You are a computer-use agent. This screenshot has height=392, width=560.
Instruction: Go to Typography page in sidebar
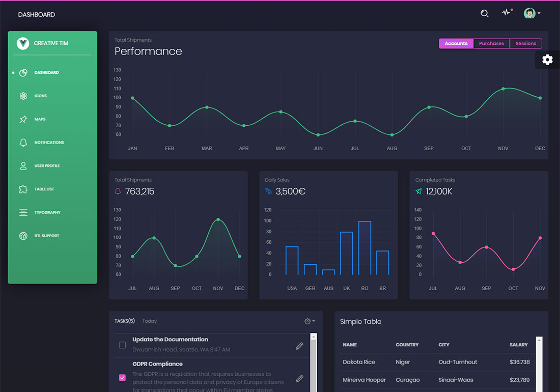47,213
